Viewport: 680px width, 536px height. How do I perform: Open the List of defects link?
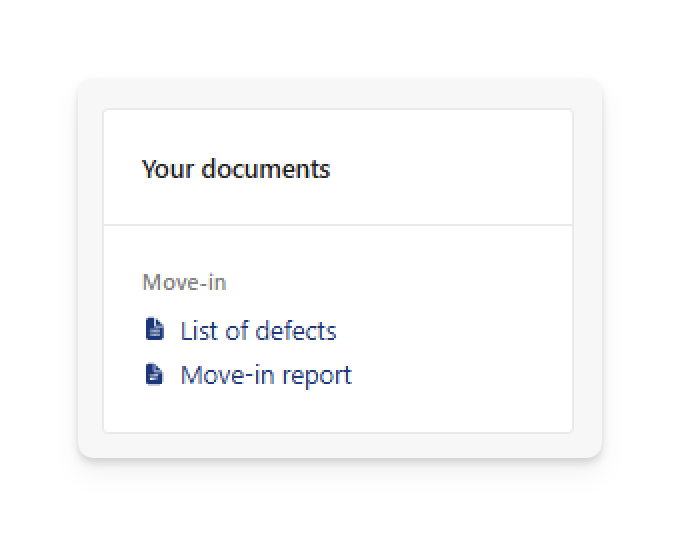click(258, 331)
